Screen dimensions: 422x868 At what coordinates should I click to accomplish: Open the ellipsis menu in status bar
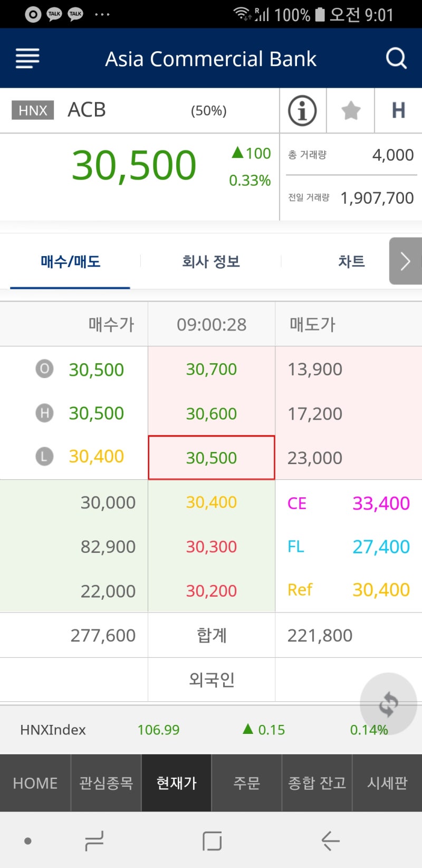coord(102,14)
